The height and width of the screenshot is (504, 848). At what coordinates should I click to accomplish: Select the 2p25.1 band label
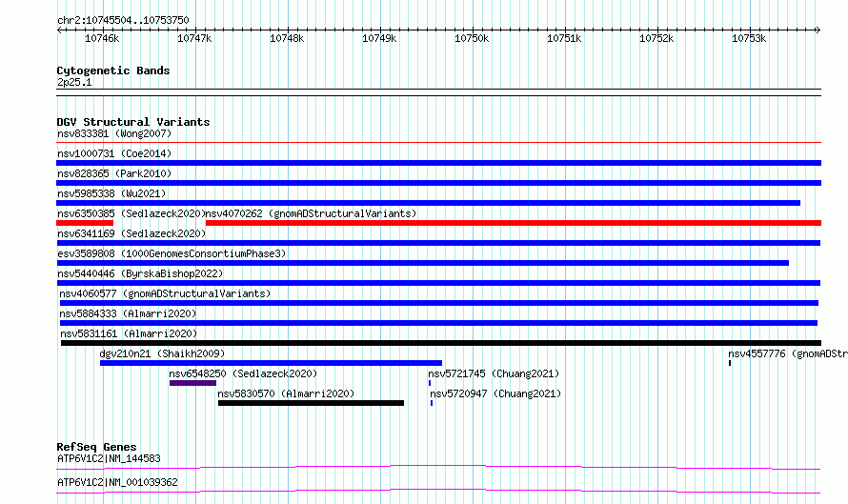[74, 82]
